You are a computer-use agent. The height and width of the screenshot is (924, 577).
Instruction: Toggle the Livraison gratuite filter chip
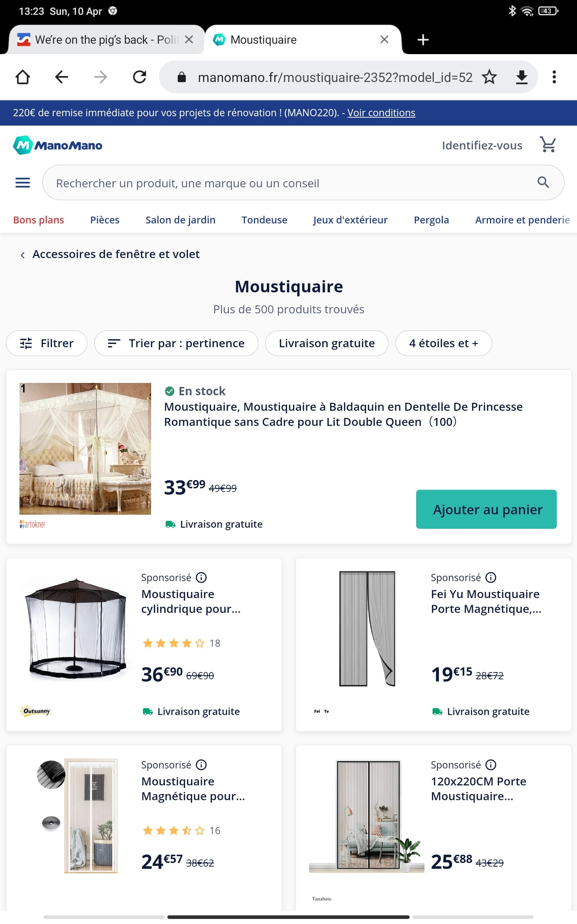click(x=327, y=343)
